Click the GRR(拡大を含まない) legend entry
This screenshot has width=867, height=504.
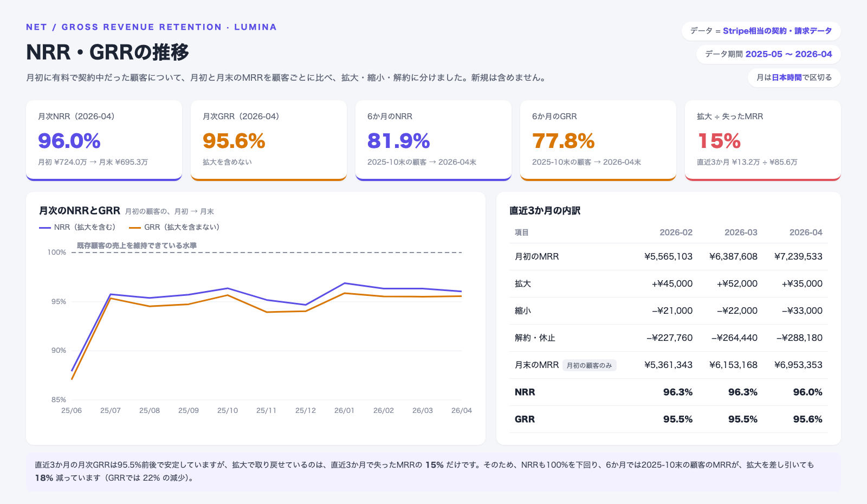(174, 227)
